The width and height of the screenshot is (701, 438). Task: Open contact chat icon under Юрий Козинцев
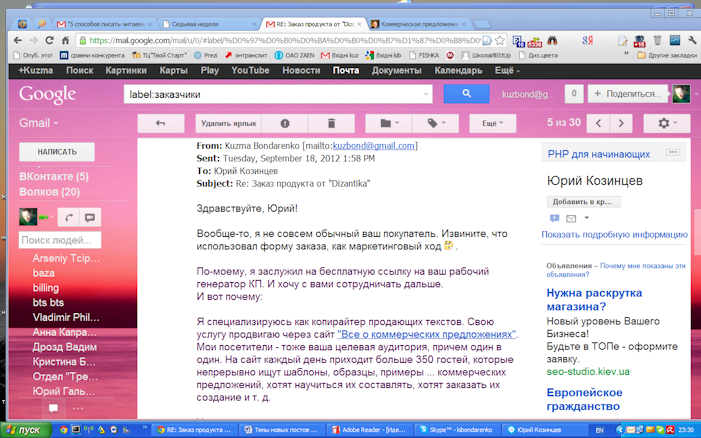[554, 219]
